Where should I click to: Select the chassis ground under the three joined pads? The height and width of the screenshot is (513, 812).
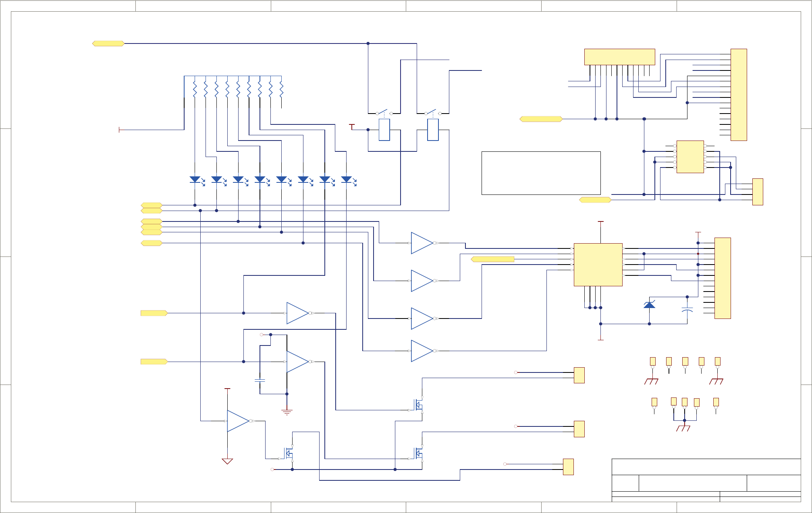(x=683, y=428)
